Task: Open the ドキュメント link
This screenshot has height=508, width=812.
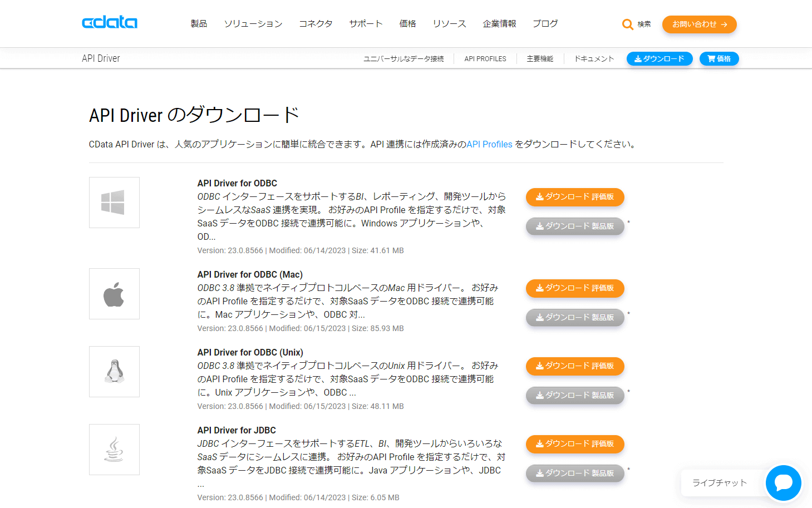Action: pos(594,59)
